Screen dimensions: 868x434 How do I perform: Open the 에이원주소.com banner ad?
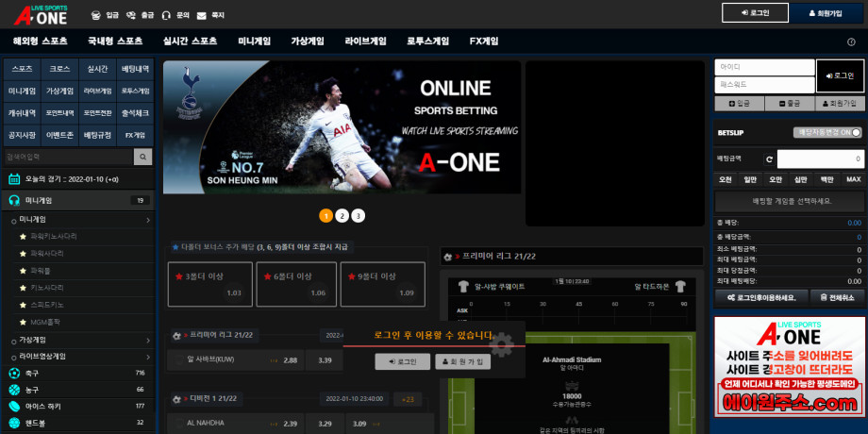pos(790,367)
